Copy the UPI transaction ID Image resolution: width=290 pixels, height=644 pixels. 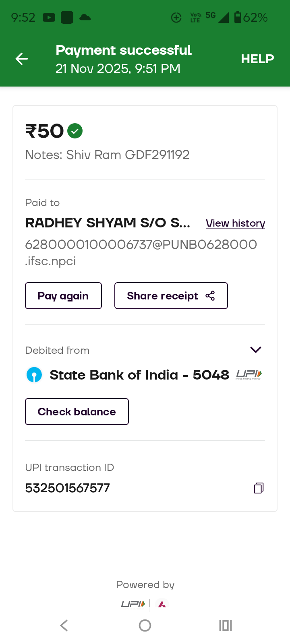(x=259, y=488)
